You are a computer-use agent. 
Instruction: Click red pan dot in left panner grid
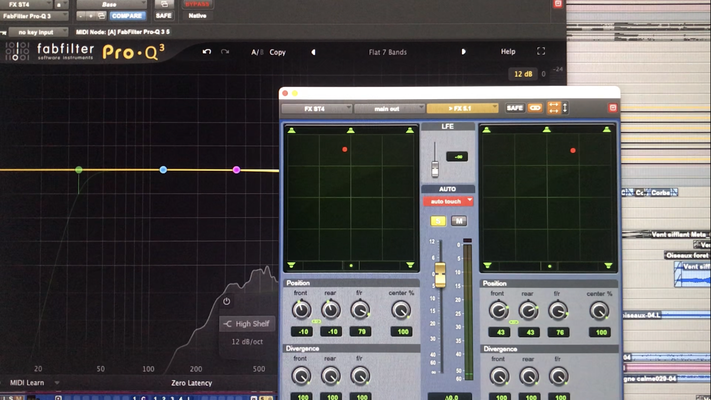[x=345, y=149]
